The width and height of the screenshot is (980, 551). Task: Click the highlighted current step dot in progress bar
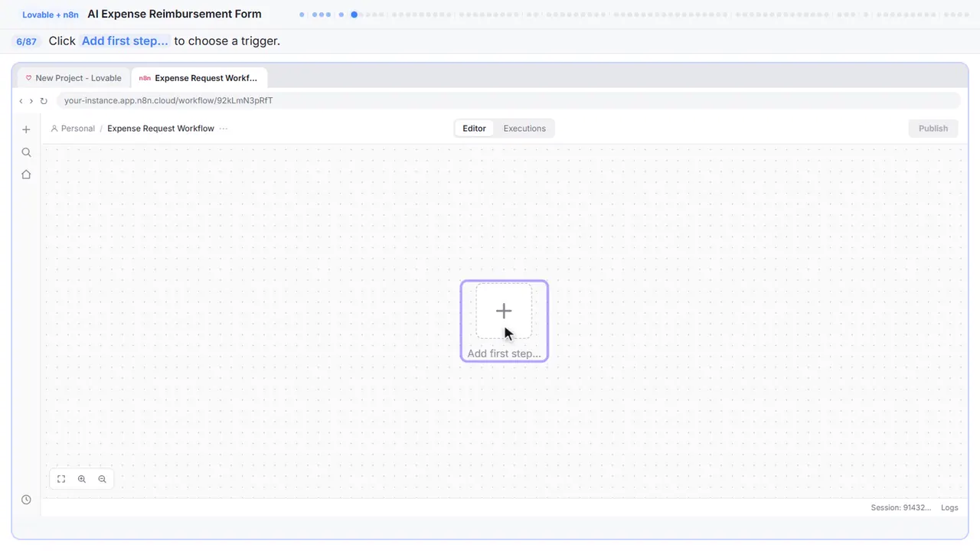[354, 15]
